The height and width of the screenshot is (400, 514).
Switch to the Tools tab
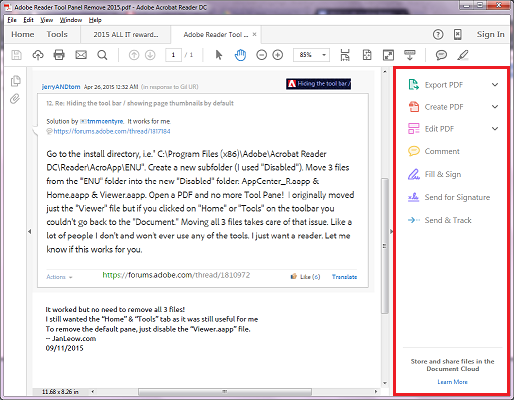coord(57,34)
